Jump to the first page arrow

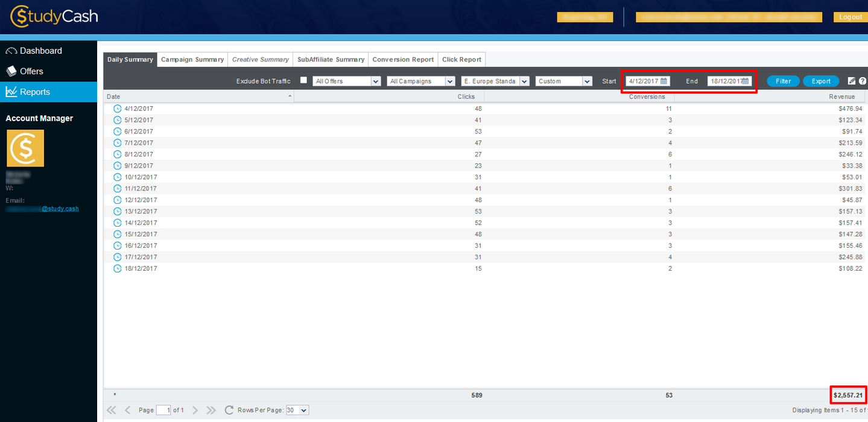pos(112,410)
